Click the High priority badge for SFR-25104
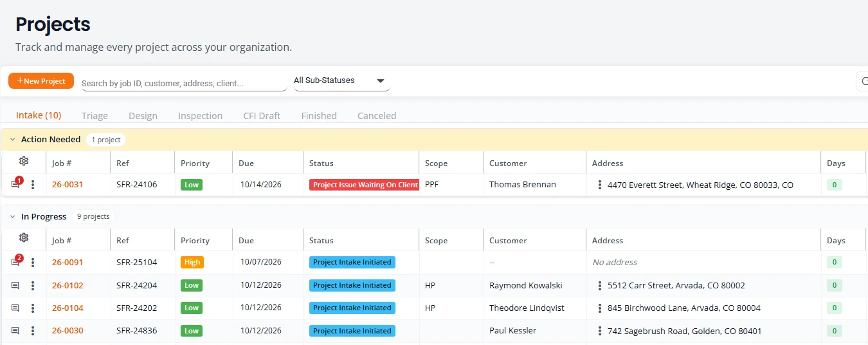The width and height of the screenshot is (868, 345). click(x=192, y=262)
